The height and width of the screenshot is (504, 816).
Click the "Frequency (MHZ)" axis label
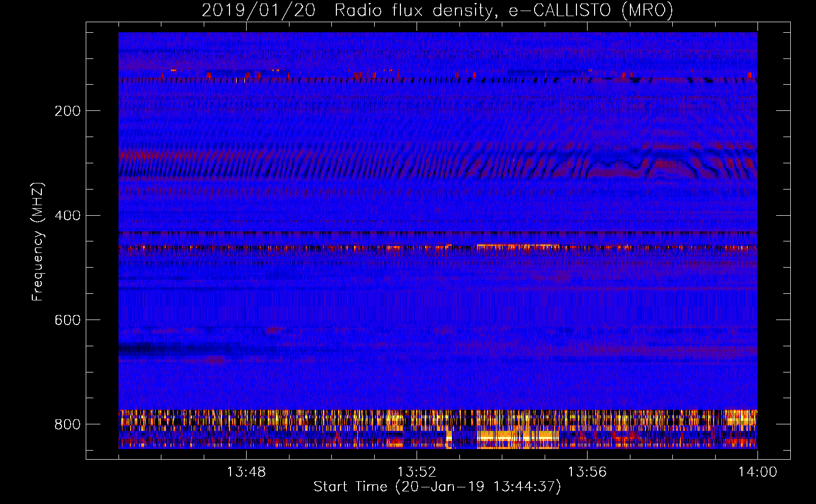coord(38,241)
